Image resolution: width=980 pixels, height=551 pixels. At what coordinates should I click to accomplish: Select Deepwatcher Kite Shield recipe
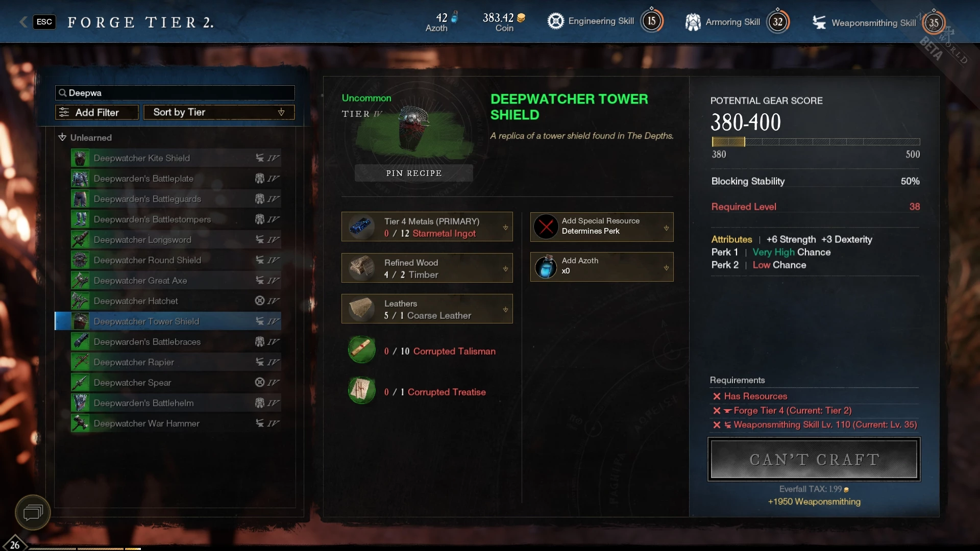tap(176, 158)
